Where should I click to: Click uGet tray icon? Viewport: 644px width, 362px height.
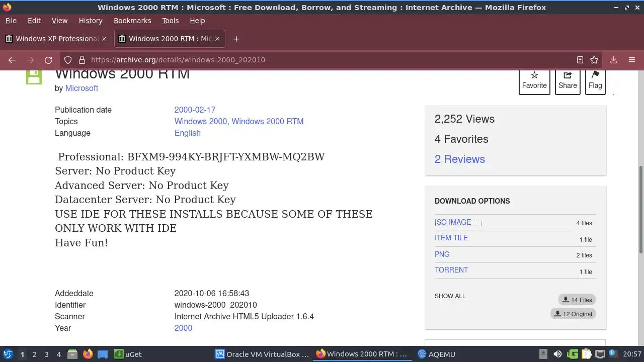click(x=573, y=354)
